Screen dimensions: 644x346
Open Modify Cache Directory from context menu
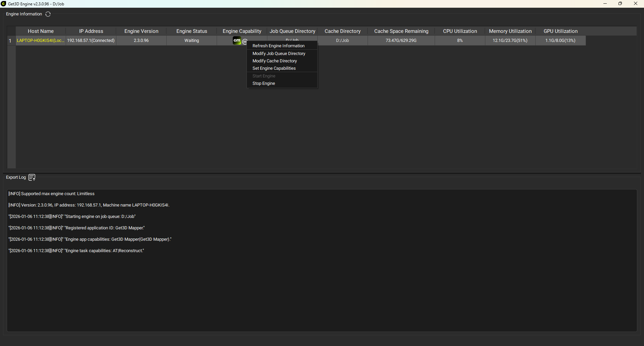[275, 61]
